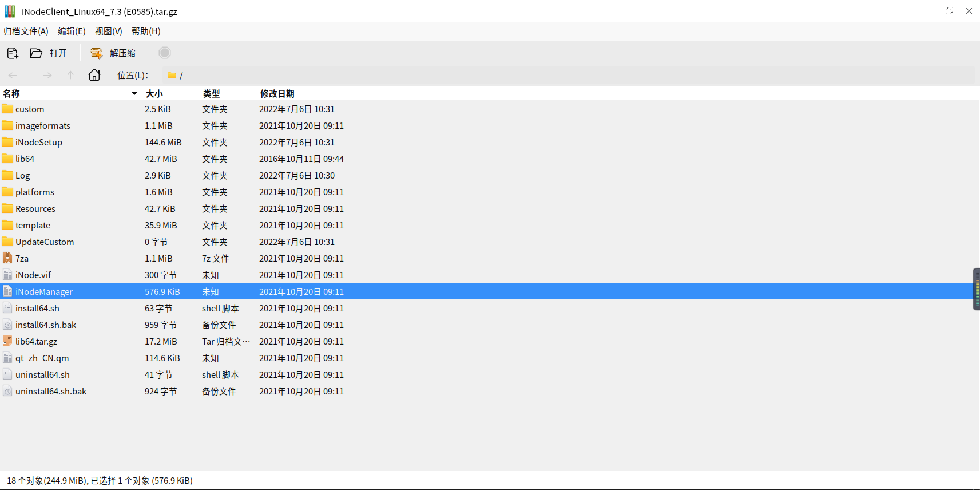
Task: Click the Log folder icon
Action: (7, 175)
